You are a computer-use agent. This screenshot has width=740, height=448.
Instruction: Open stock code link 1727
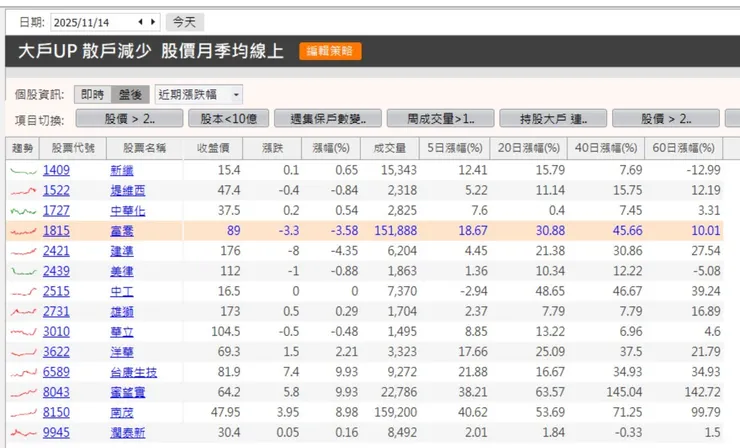[x=56, y=211]
